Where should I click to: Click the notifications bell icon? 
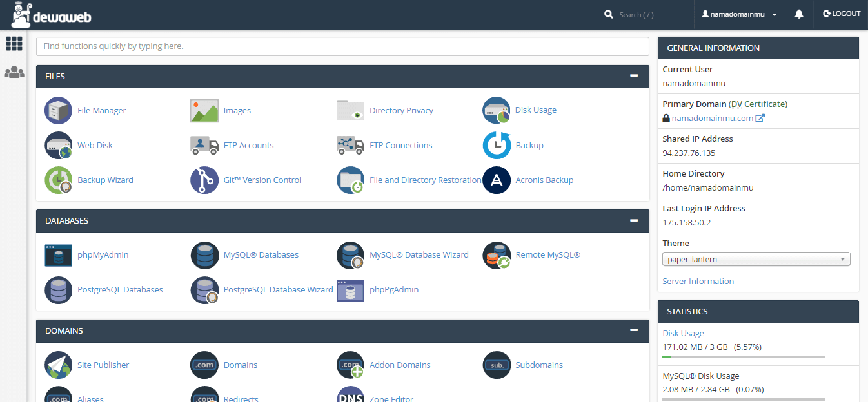pos(799,14)
